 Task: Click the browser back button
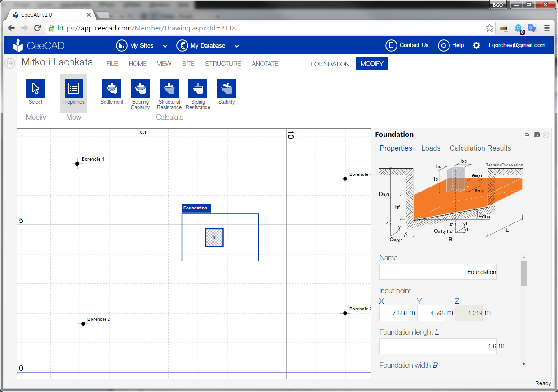pos(12,28)
